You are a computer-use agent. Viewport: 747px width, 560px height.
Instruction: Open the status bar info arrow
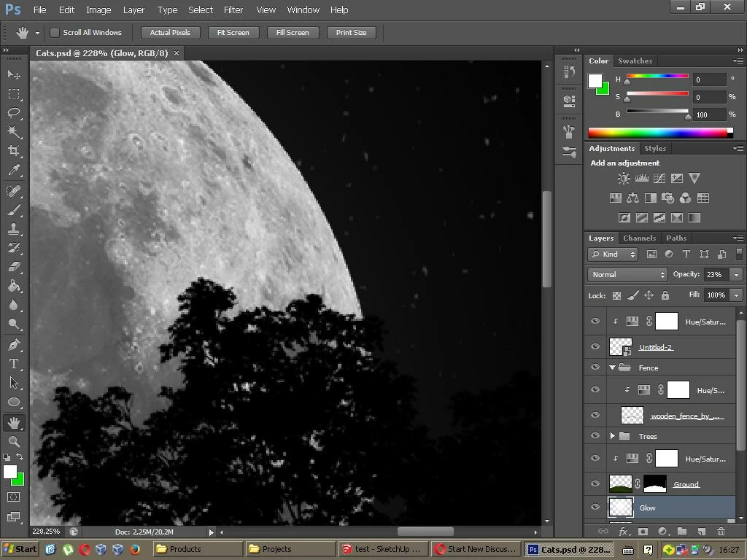click(x=211, y=532)
